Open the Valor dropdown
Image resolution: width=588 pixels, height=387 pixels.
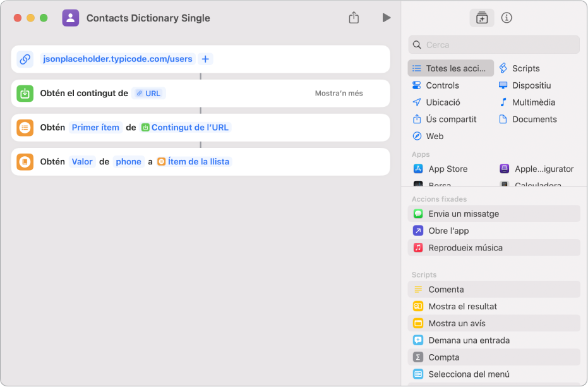click(82, 162)
